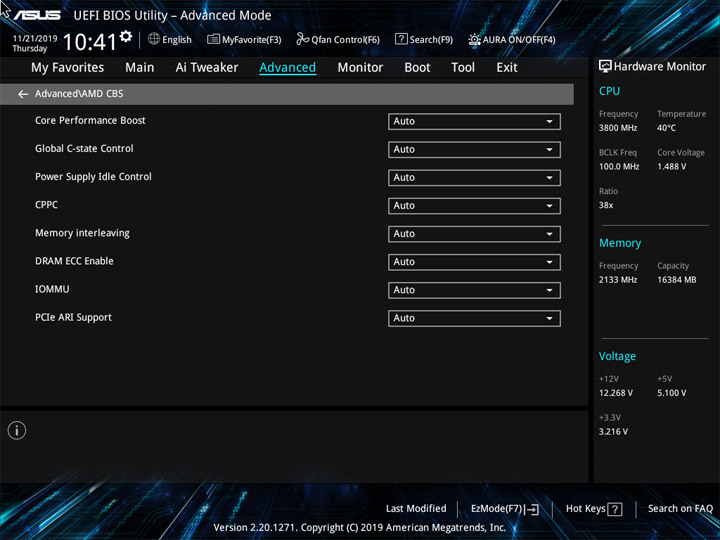
Task: Go to Ai Tweaker tab
Action: 207,68
